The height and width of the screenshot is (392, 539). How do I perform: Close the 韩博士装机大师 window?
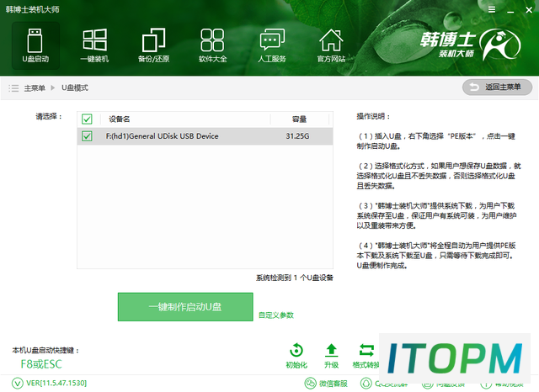coord(529,10)
